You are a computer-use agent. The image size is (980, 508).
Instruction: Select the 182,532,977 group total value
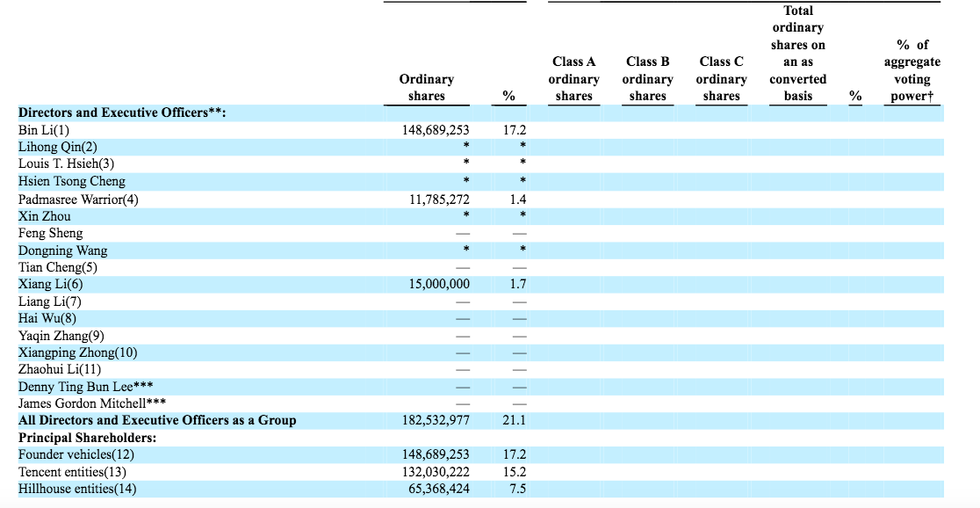(x=436, y=420)
